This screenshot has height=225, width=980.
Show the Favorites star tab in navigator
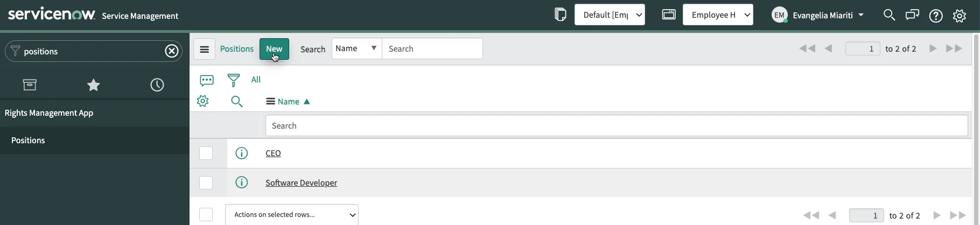point(94,85)
